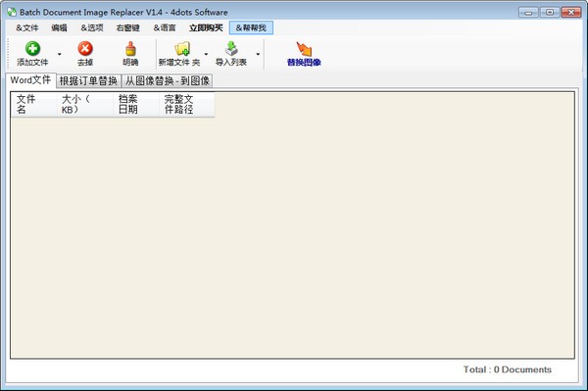Open the &语言 (Language) menu
This screenshot has width=588, height=391.
tap(165, 27)
